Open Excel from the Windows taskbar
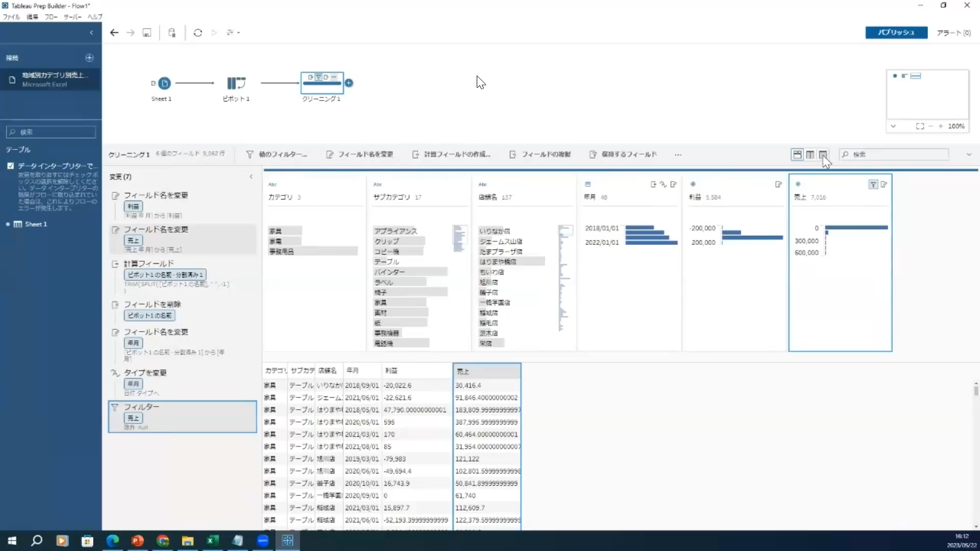Viewport: 980px width, 551px height. point(212,541)
